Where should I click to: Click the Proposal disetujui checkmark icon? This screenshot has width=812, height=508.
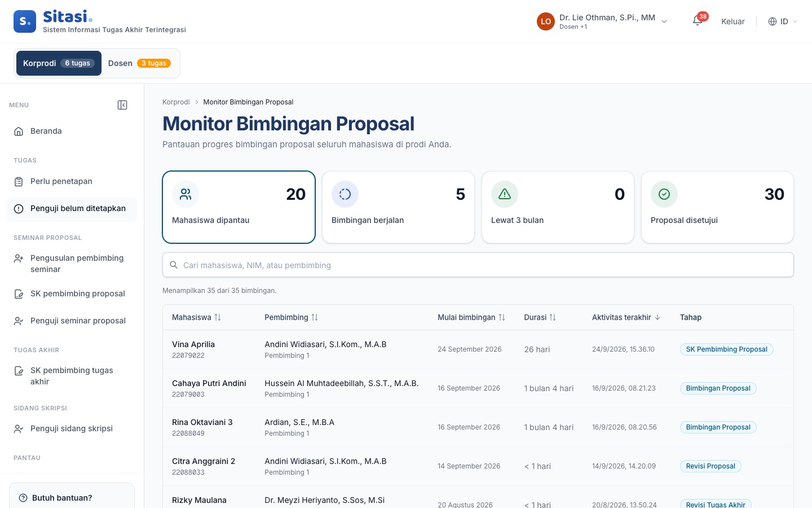pos(664,194)
